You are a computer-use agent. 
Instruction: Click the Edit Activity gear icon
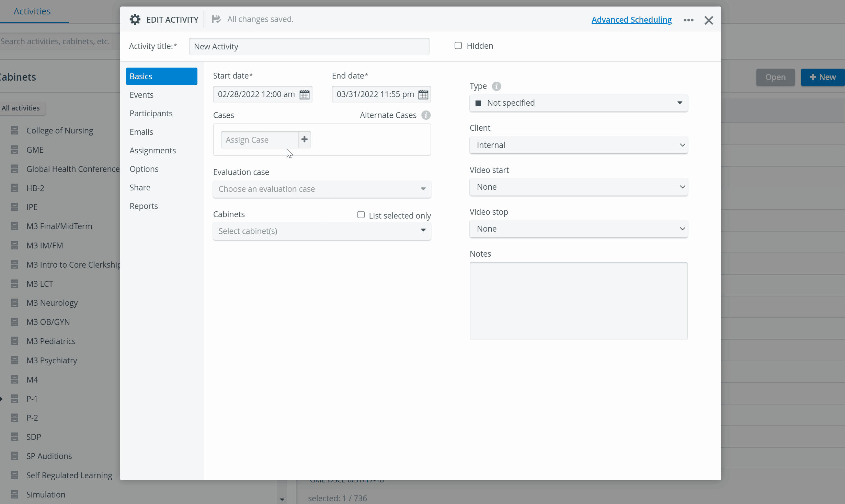point(135,20)
